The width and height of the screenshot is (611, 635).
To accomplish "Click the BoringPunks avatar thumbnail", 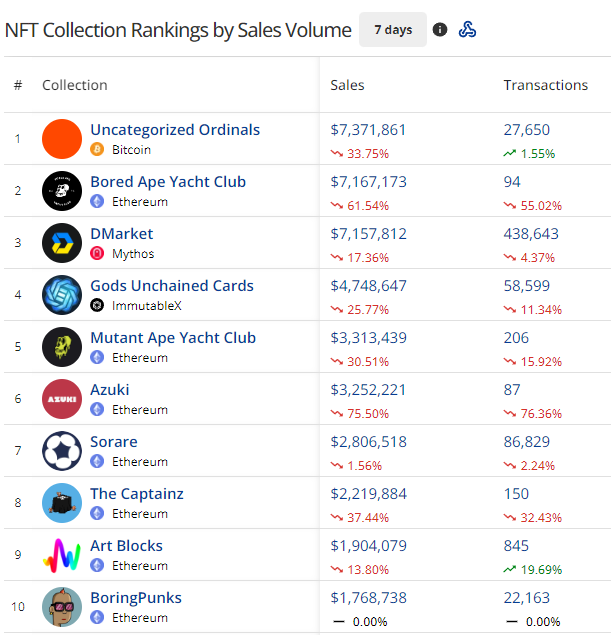I will (62, 607).
